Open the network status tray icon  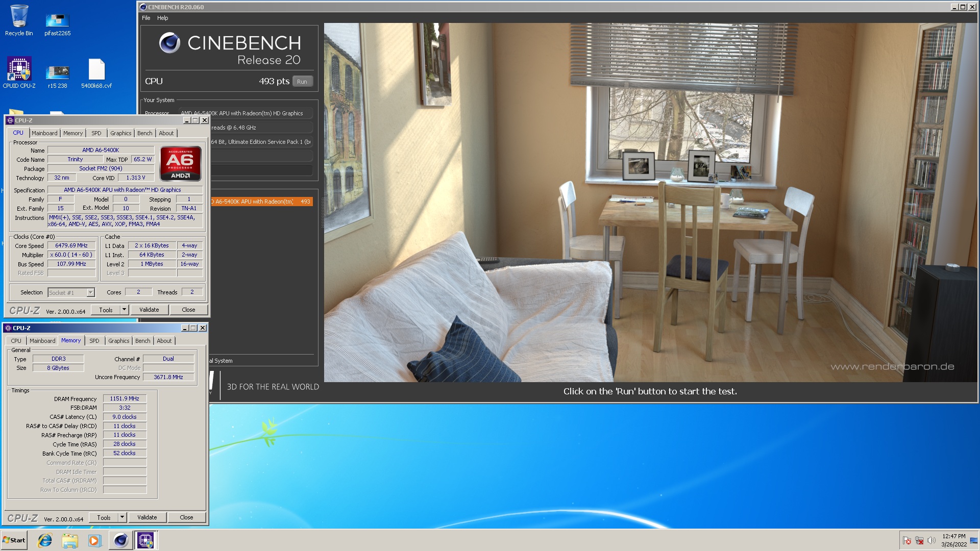click(x=919, y=540)
